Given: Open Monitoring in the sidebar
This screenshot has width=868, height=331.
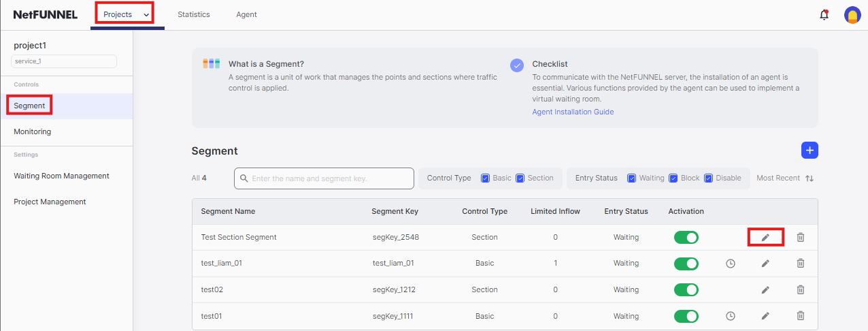Looking at the screenshot, I should click(33, 131).
